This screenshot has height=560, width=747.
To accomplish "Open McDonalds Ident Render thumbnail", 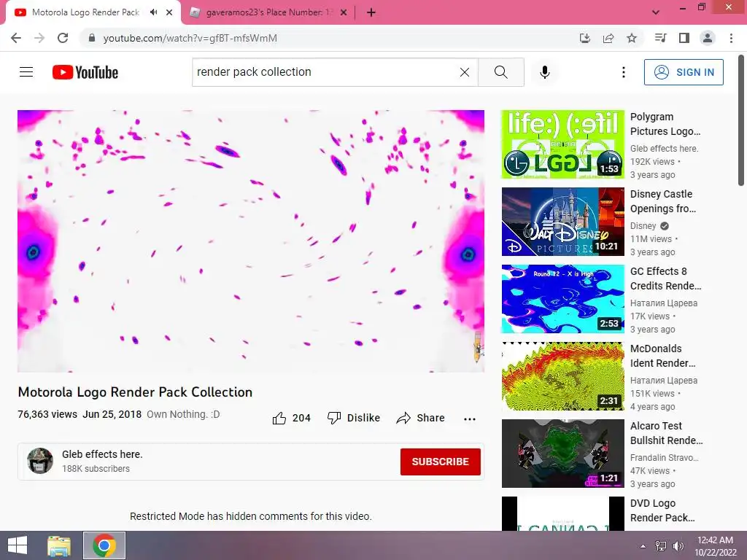I will 562,376.
